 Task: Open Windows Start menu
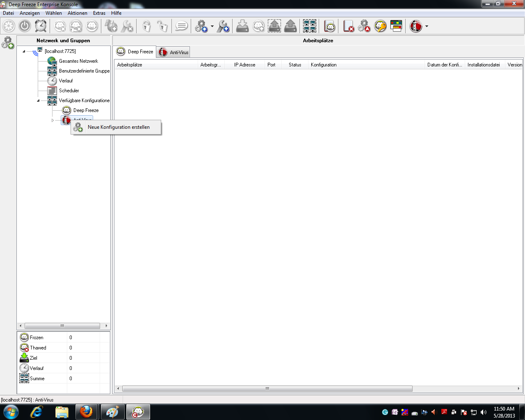click(x=11, y=412)
